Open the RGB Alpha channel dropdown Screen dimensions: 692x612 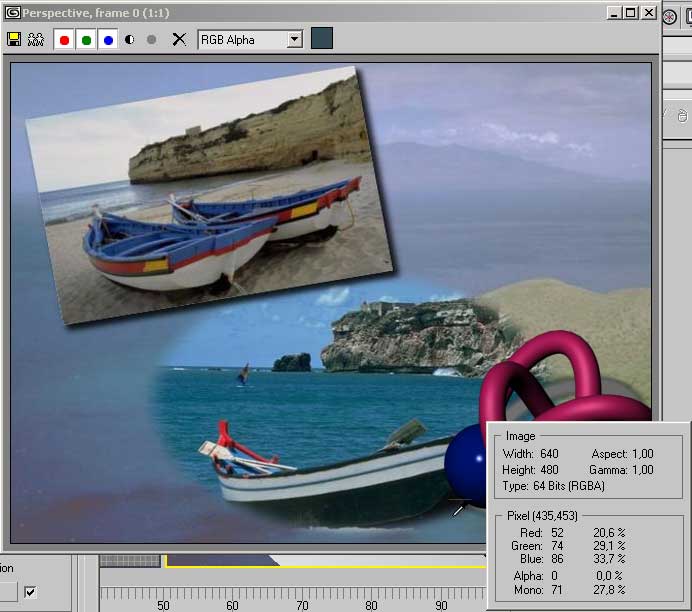[x=294, y=40]
